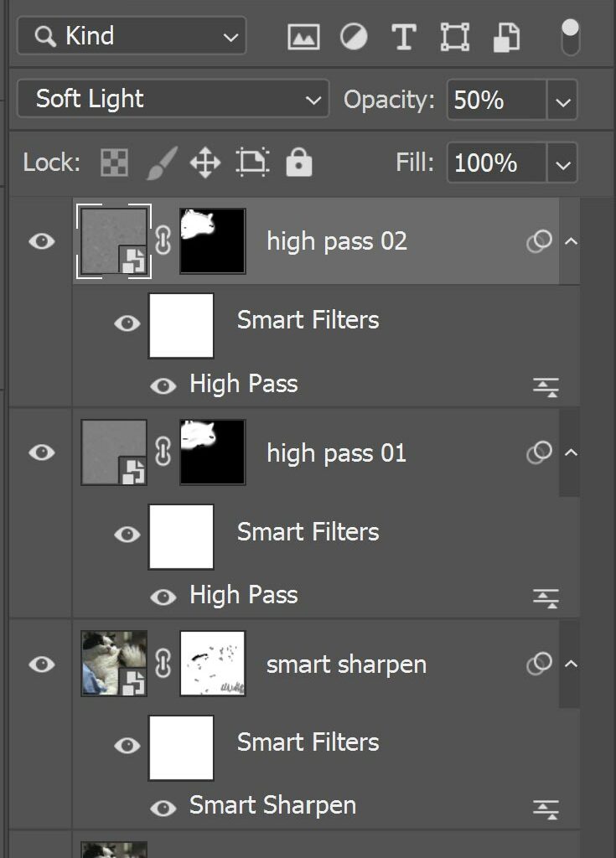Image resolution: width=616 pixels, height=858 pixels.
Task: Filter for type layers
Action: click(404, 37)
